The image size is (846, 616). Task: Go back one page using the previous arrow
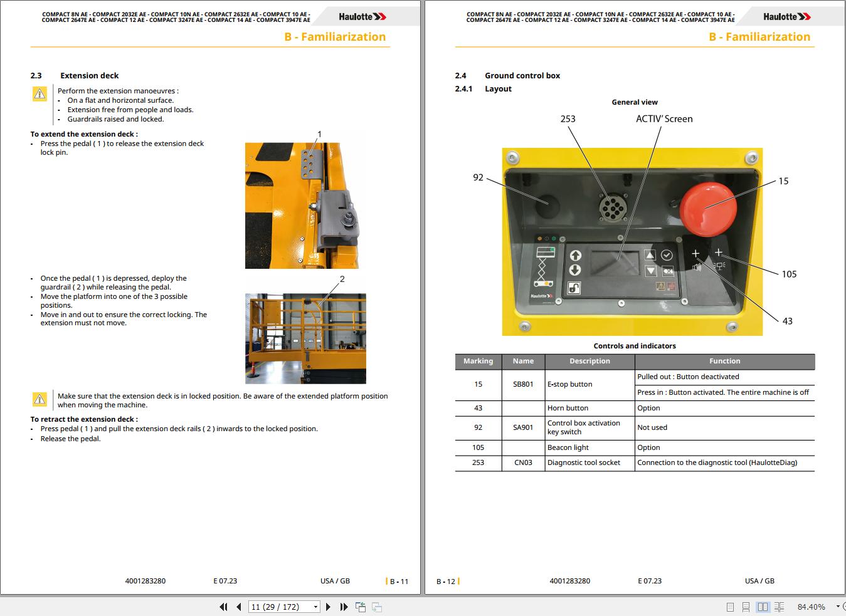coord(238,607)
